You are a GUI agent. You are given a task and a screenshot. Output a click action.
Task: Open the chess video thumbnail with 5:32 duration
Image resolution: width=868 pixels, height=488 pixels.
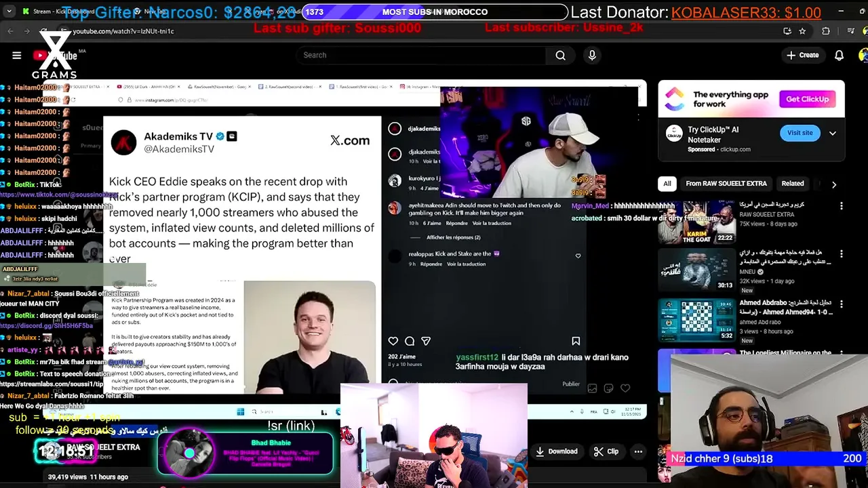[696, 319]
